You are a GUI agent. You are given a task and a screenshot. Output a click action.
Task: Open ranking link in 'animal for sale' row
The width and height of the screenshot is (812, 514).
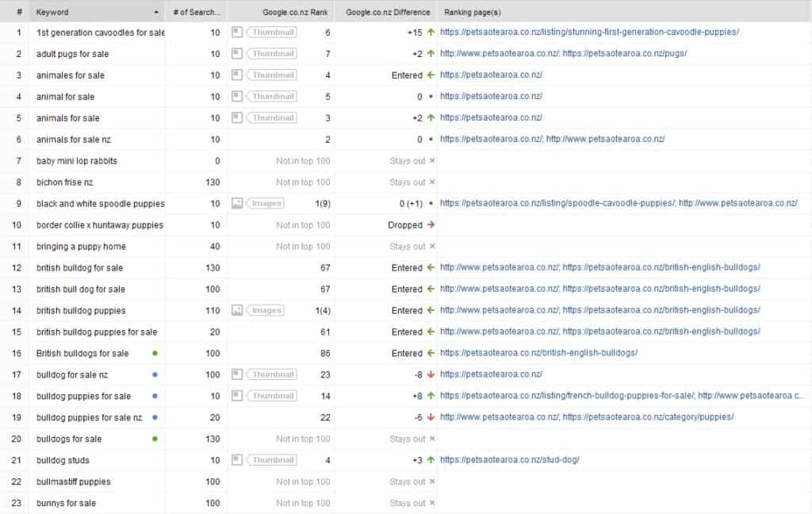coord(491,97)
